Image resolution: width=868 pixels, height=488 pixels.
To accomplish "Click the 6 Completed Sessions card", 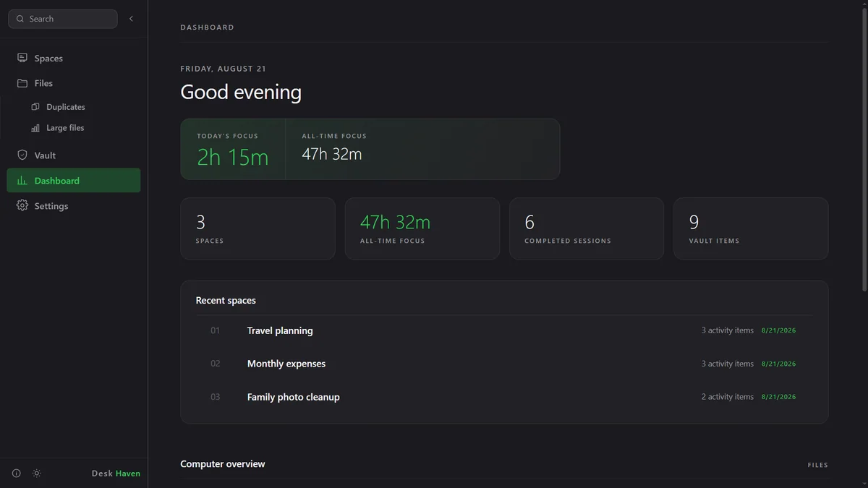I will coord(587,228).
